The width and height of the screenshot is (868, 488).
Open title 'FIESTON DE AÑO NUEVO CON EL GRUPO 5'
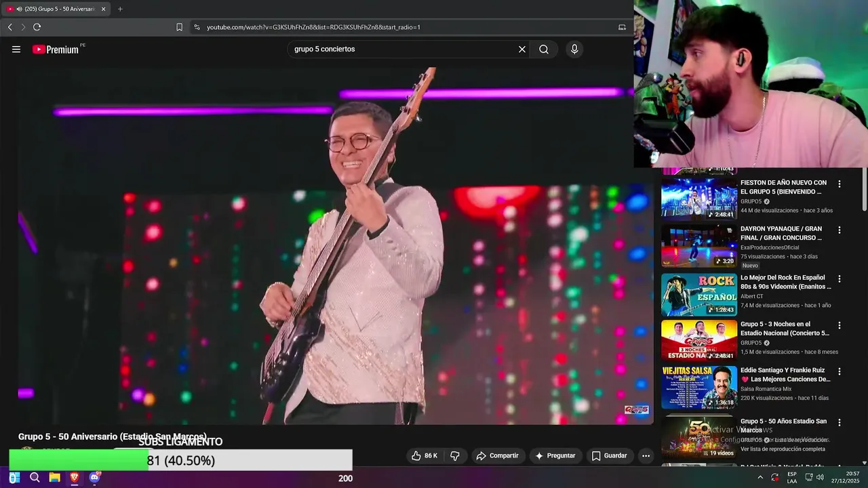tap(783, 187)
